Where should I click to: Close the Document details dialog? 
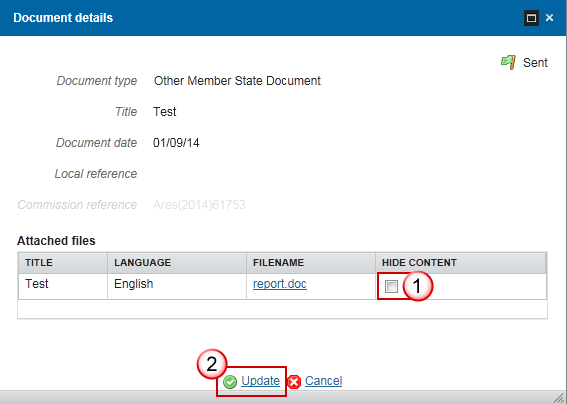[550, 17]
